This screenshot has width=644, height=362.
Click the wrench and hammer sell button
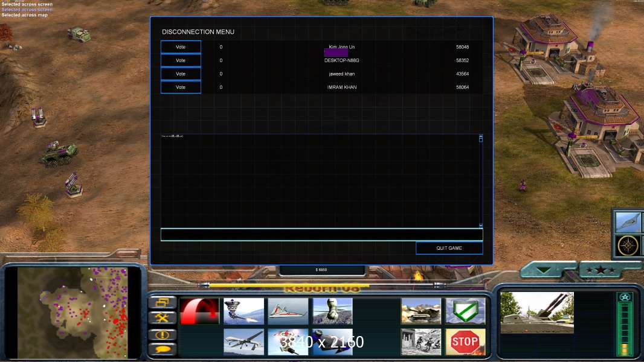pyautogui.click(x=163, y=317)
